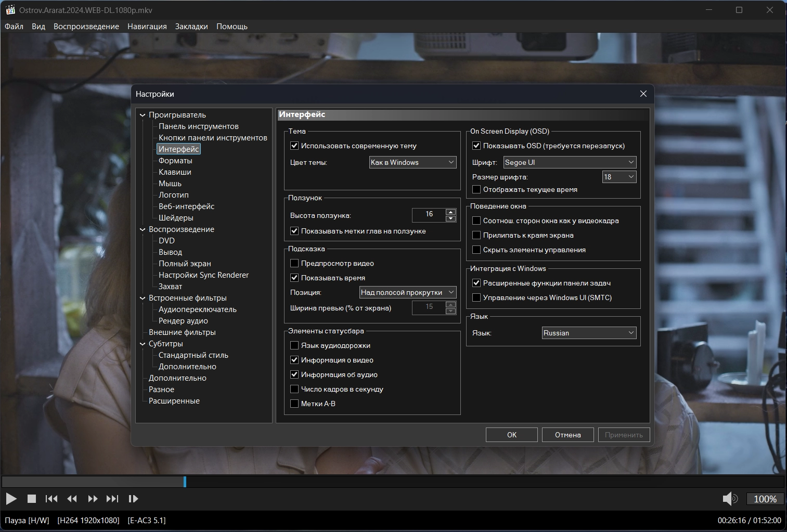Click the fast-forward (increase speed) icon
787x532 pixels.
pos(93,499)
